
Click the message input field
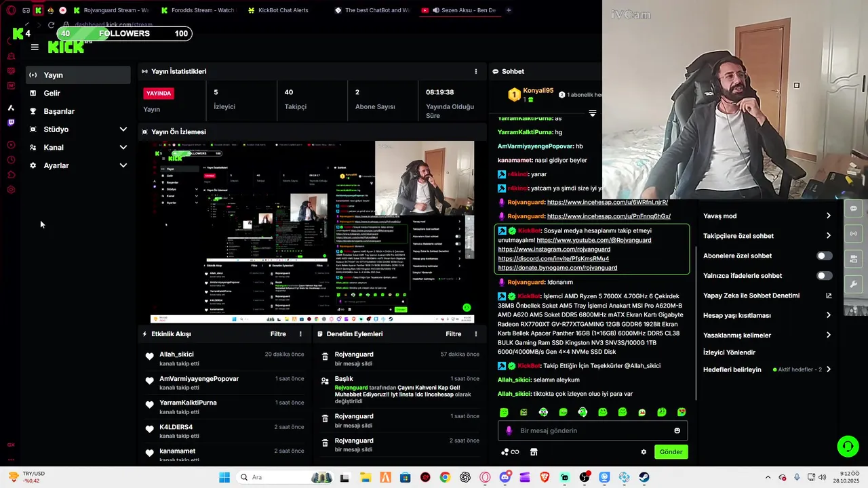pos(593,430)
